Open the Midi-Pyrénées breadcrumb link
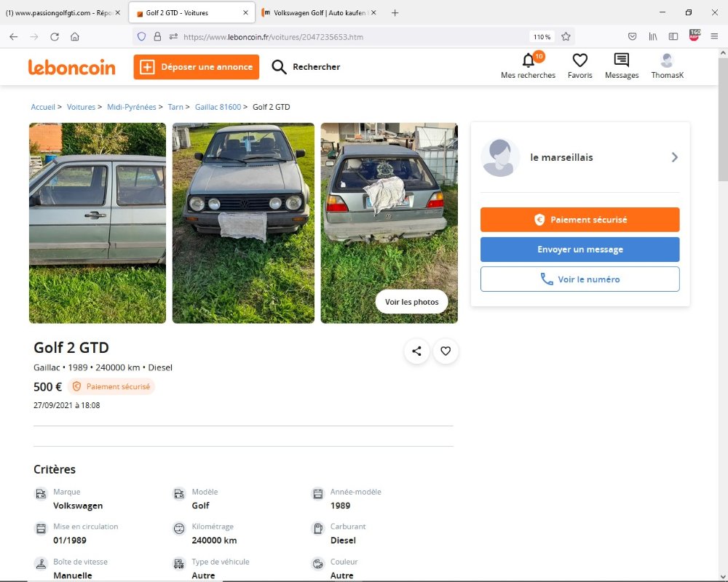728x582 pixels. [131, 107]
